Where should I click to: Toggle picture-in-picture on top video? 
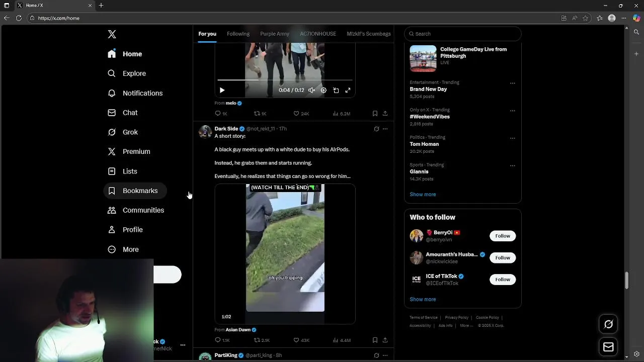336,90
